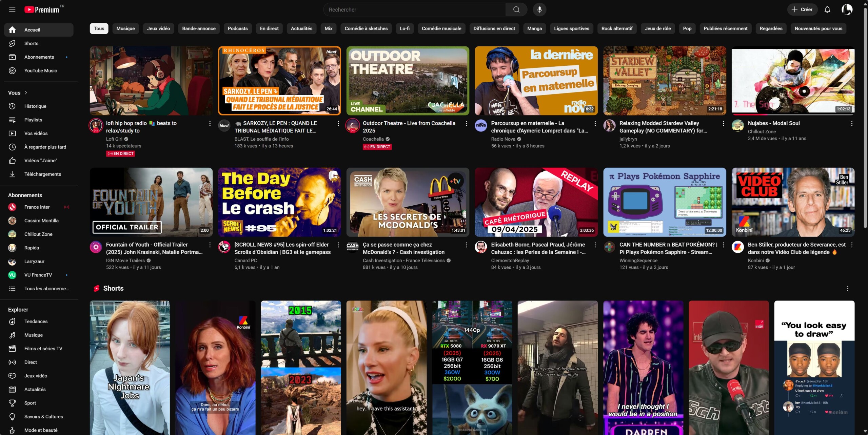Select the Jeux vidéo filter chip
The image size is (868, 435).
click(x=158, y=28)
